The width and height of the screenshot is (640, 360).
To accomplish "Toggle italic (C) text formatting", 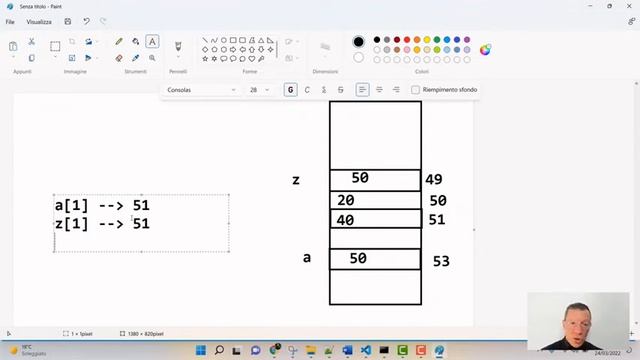I will [x=307, y=90].
